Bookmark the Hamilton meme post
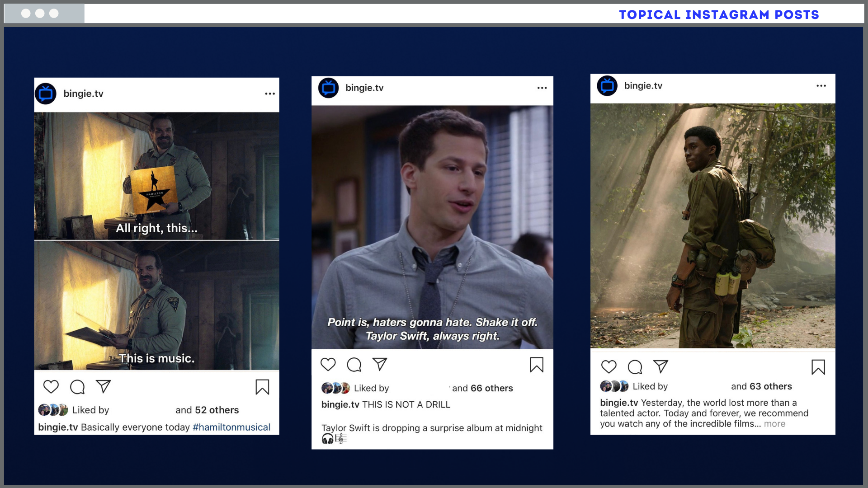This screenshot has height=488, width=868. (x=262, y=387)
